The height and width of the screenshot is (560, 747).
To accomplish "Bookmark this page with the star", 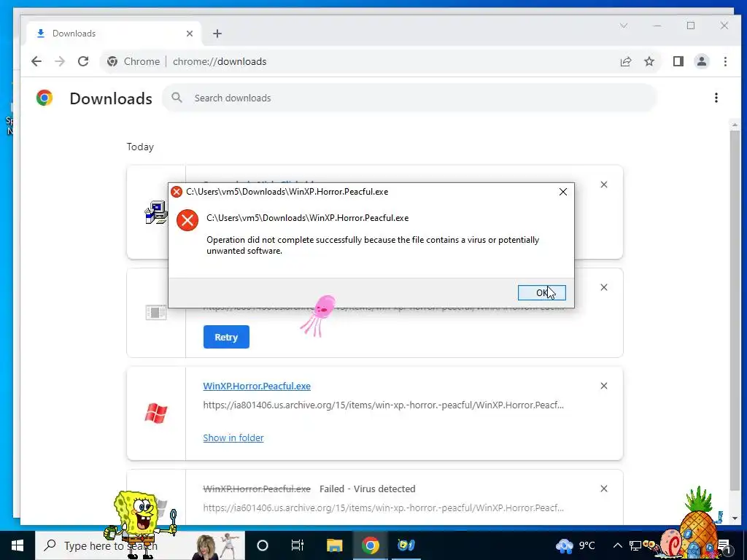I will coord(649,61).
